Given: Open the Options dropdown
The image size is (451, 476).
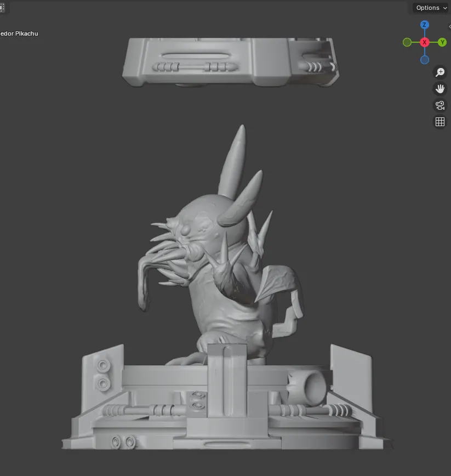Looking at the screenshot, I should [431, 8].
